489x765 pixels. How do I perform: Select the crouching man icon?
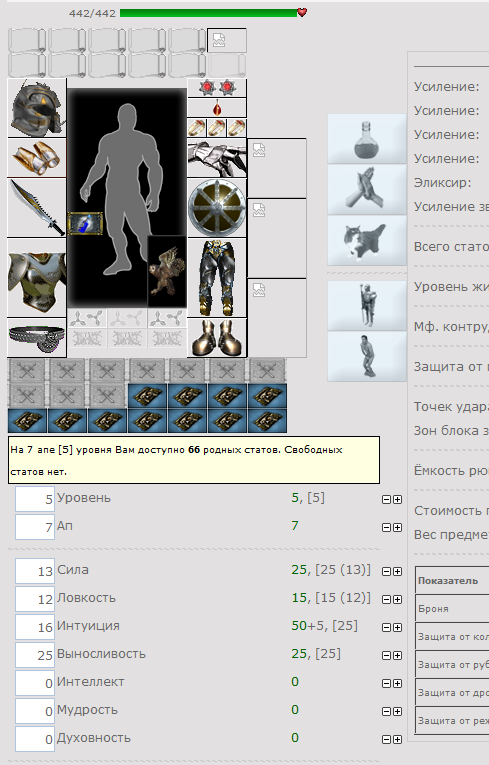pyautogui.click(x=367, y=356)
